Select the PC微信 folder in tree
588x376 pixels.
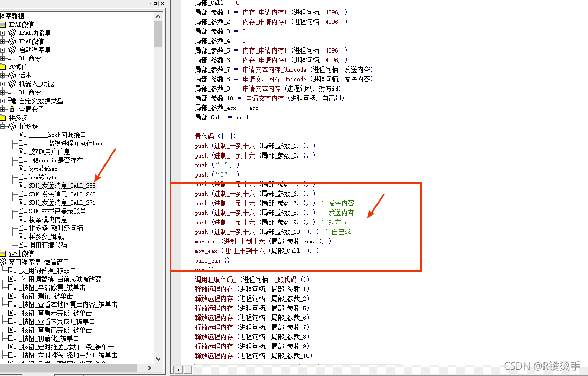point(18,67)
